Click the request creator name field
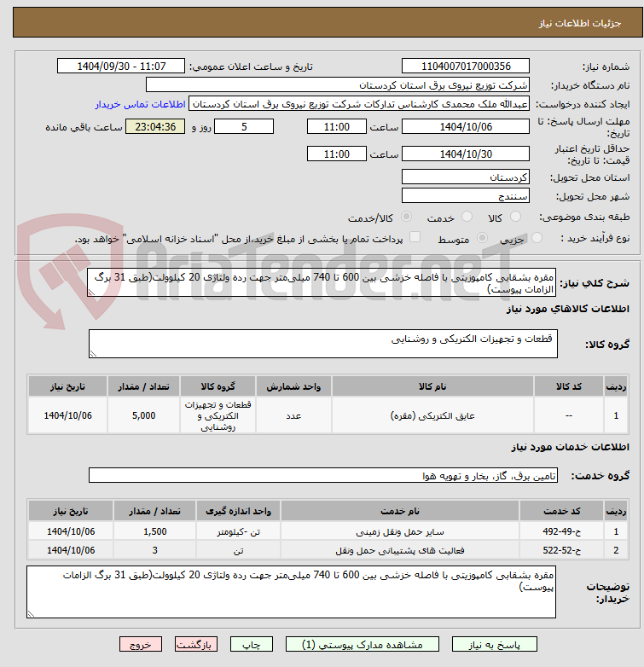The height and width of the screenshot is (667, 644). [359, 104]
